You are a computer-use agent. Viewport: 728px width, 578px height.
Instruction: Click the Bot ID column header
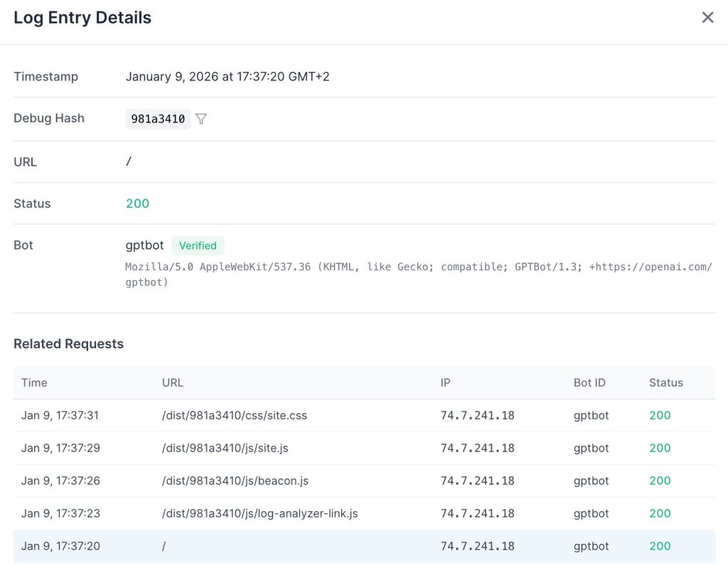coord(589,382)
